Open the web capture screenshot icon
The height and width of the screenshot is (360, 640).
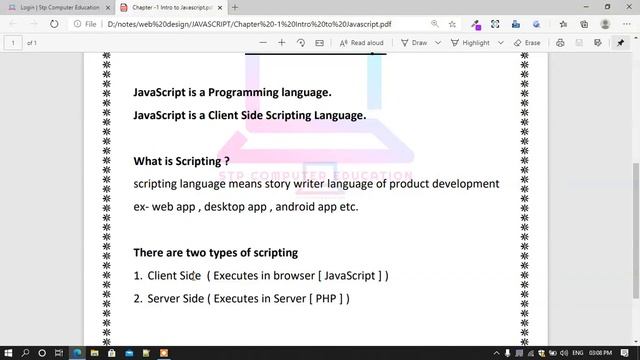pyautogui.click(x=495, y=24)
